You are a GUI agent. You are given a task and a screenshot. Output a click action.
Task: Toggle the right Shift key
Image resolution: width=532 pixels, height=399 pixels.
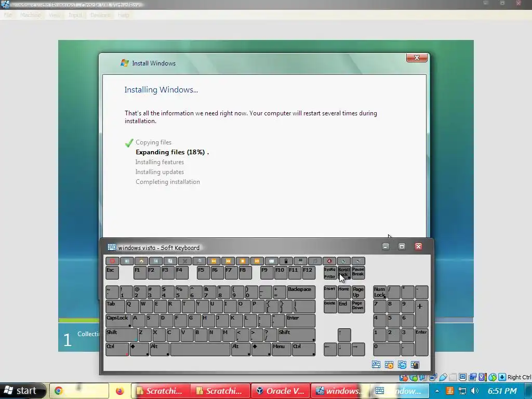click(297, 335)
